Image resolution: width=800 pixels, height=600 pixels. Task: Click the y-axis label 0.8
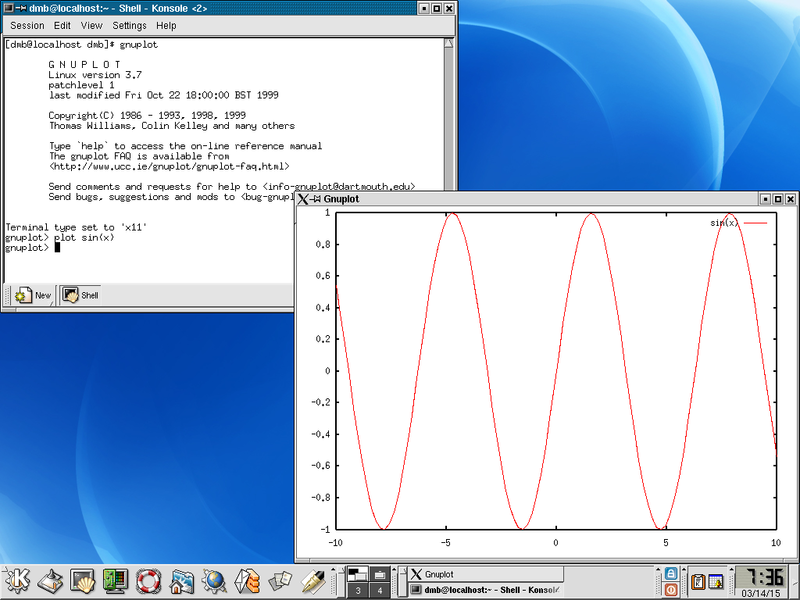click(x=323, y=244)
